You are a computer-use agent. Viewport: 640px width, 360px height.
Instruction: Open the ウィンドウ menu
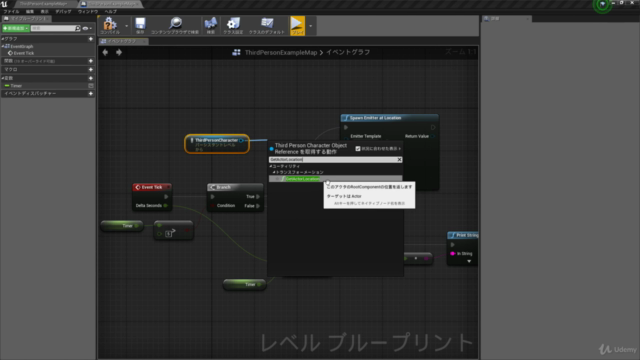point(88,11)
